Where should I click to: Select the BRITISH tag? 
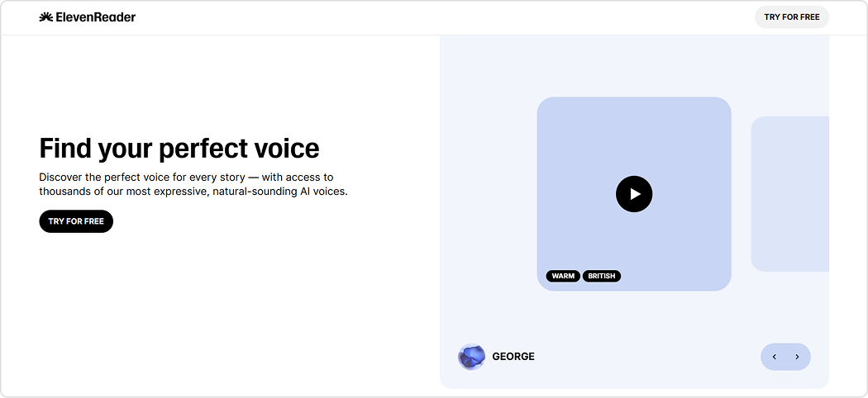tap(602, 276)
